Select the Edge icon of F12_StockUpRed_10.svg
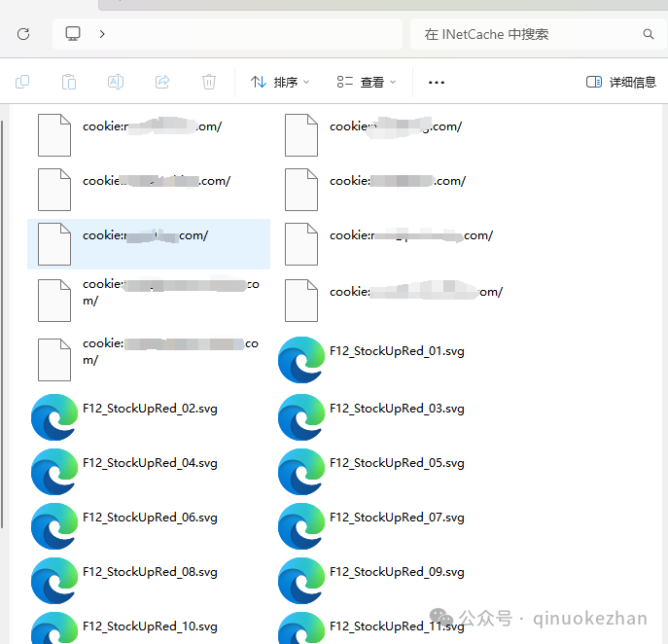 [x=54, y=627]
